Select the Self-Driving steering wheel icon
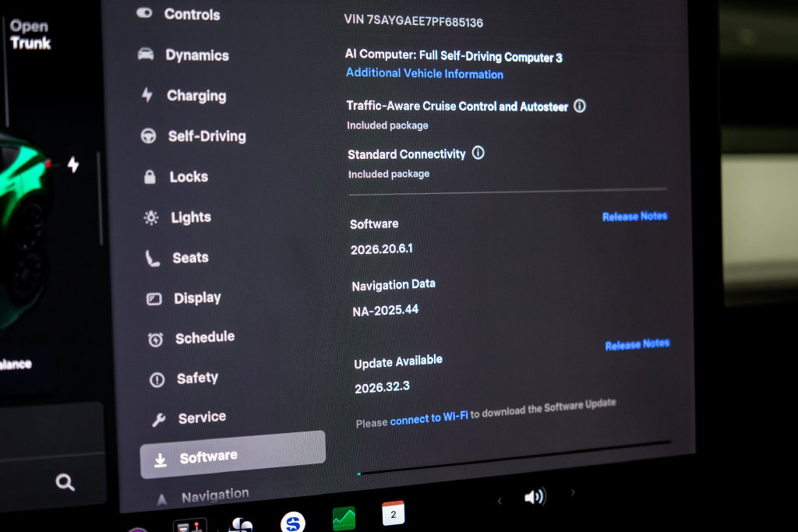 tap(148, 136)
